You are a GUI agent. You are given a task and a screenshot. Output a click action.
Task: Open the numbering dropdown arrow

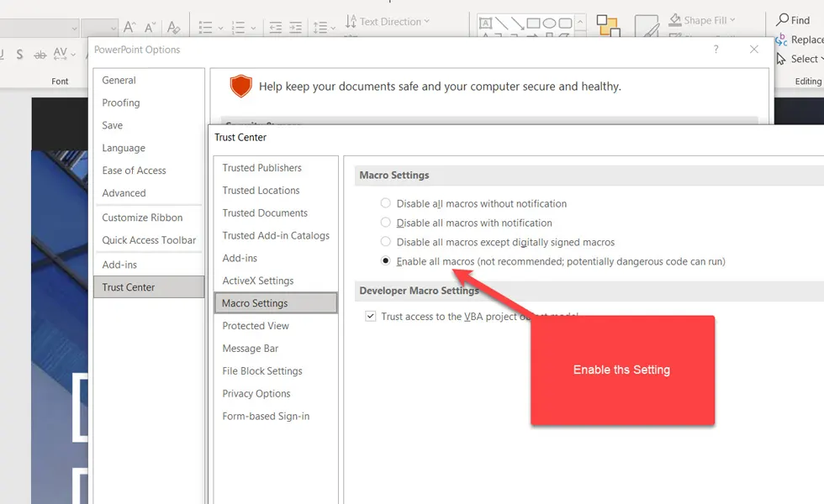(x=253, y=28)
